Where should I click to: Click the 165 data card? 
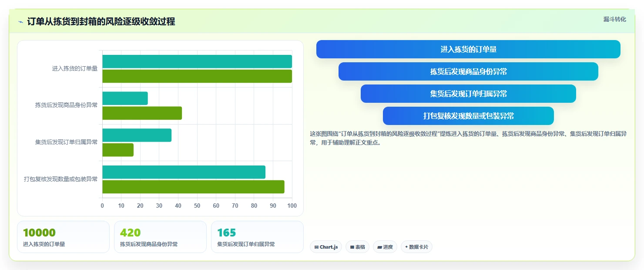click(257, 237)
